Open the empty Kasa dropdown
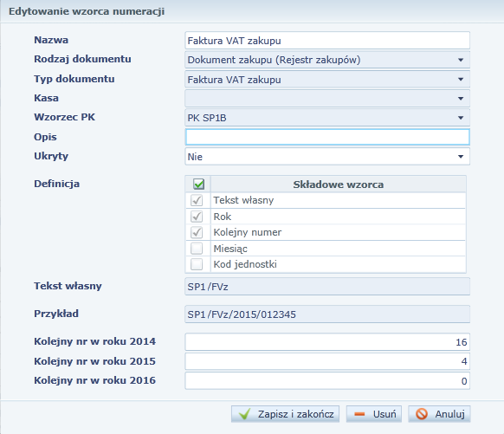The width and height of the screenshot is (504, 434). 327,99
